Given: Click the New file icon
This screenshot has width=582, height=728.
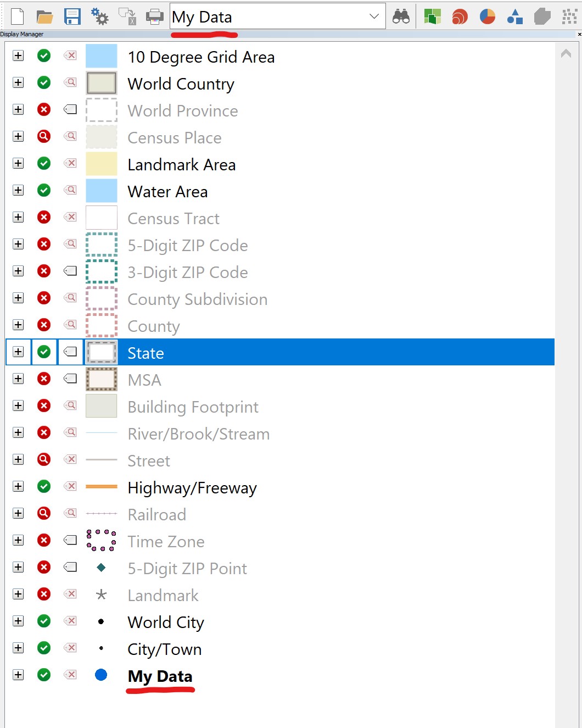Looking at the screenshot, I should (x=18, y=16).
